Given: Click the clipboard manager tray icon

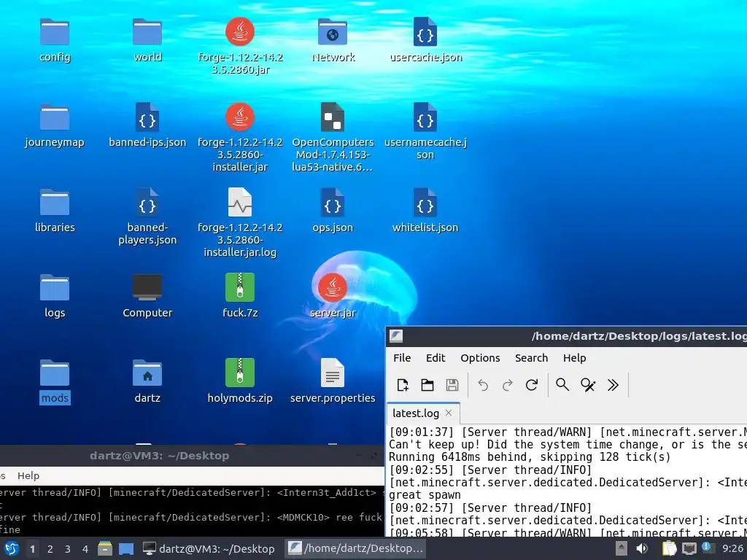Looking at the screenshot, I should [669, 548].
